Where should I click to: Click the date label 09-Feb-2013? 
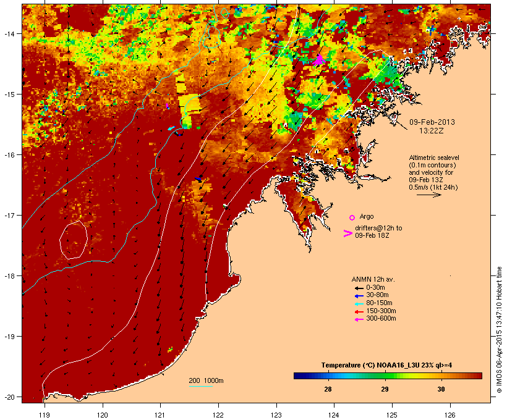click(x=432, y=122)
